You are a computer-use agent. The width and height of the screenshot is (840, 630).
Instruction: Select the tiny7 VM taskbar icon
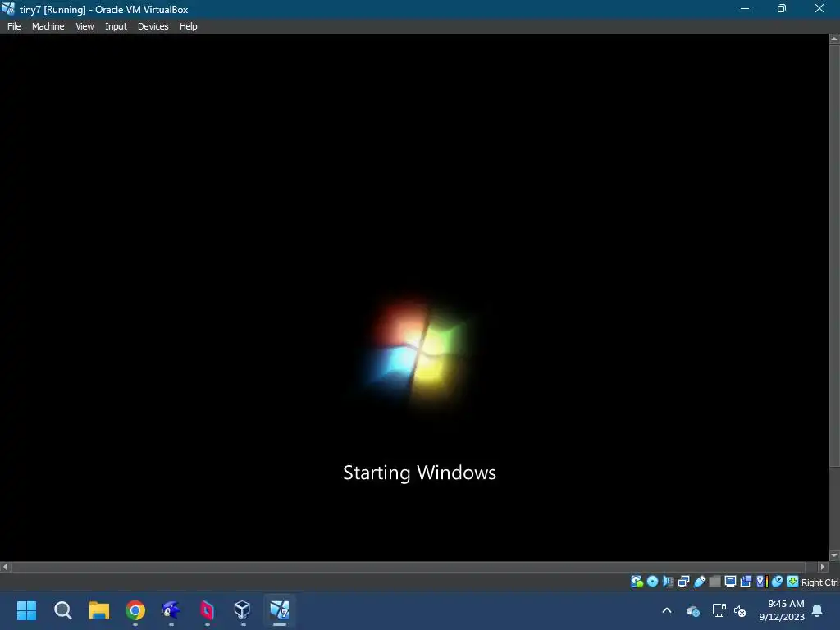pos(280,610)
